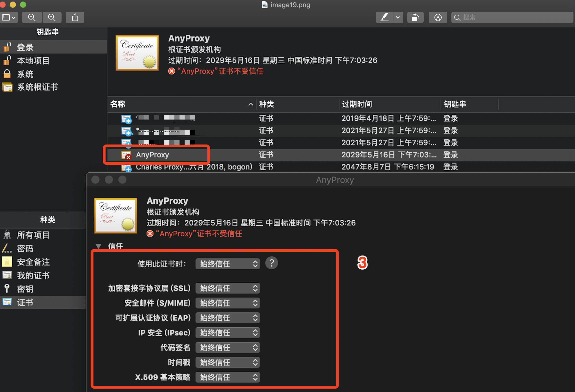The height and width of the screenshot is (392, 575).
Task: Select 我的证书 category in sidebar
Action: pyautogui.click(x=33, y=276)
